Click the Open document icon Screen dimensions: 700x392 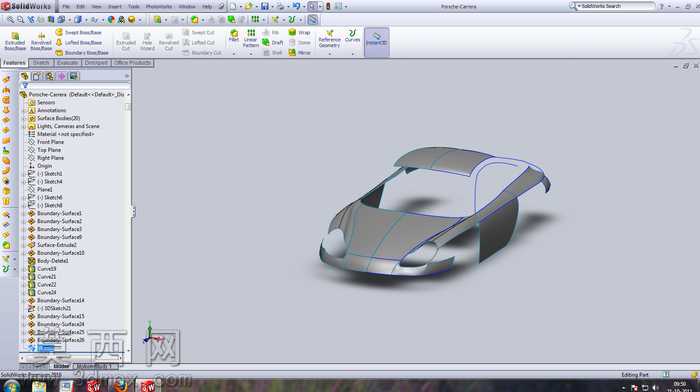pos(249,7)
